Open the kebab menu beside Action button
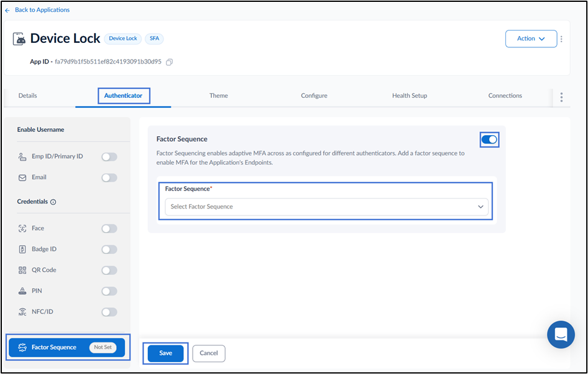 561,39
